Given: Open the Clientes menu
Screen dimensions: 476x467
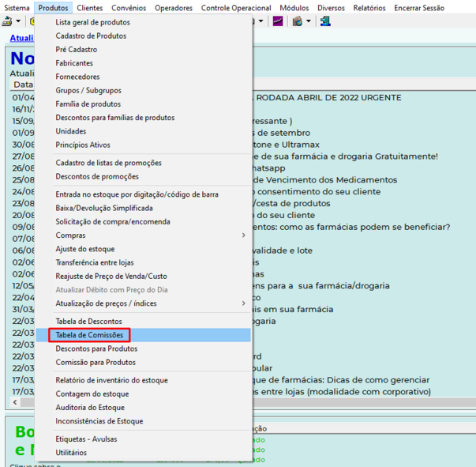Looking at the screenshot, I should (89, 8).
